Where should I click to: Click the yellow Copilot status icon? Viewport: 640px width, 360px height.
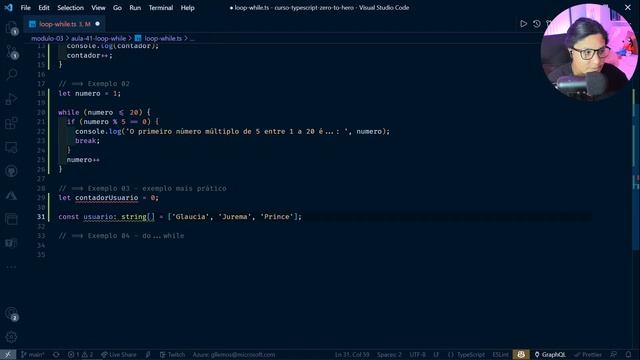pos(521,355)
